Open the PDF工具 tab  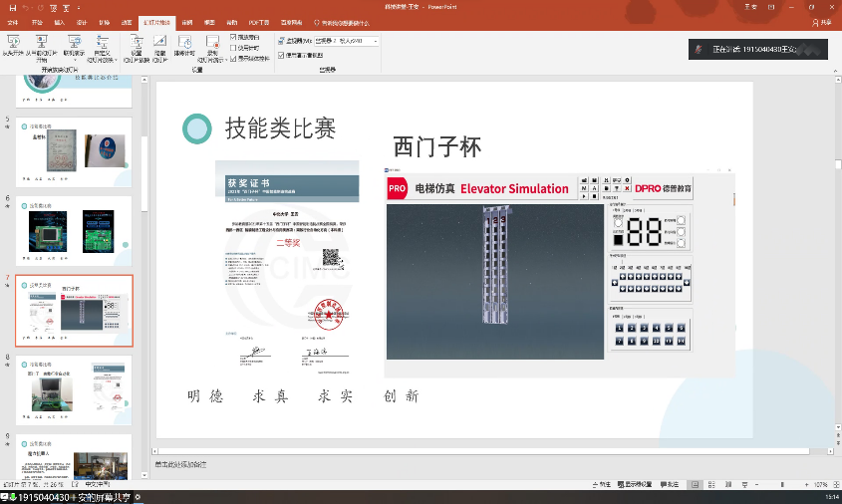(x=259, y=23)
